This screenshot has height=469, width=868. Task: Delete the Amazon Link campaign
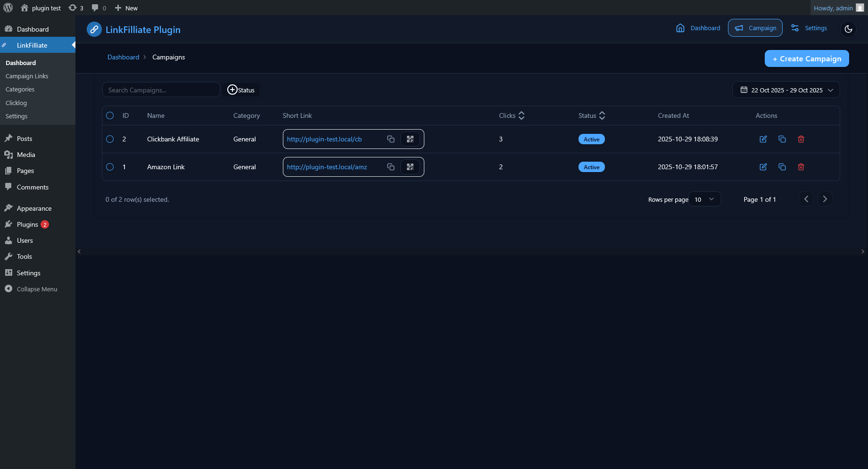tap(801, 167)
